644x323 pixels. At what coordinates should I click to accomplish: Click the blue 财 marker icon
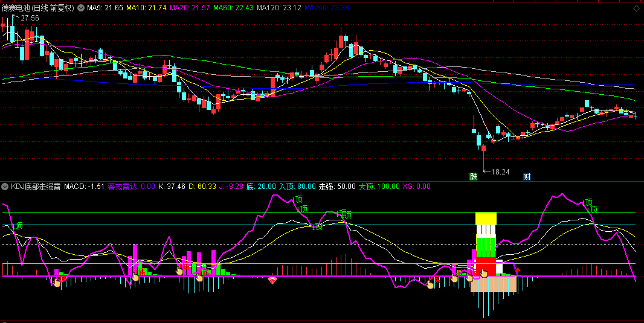coord(527,176)
